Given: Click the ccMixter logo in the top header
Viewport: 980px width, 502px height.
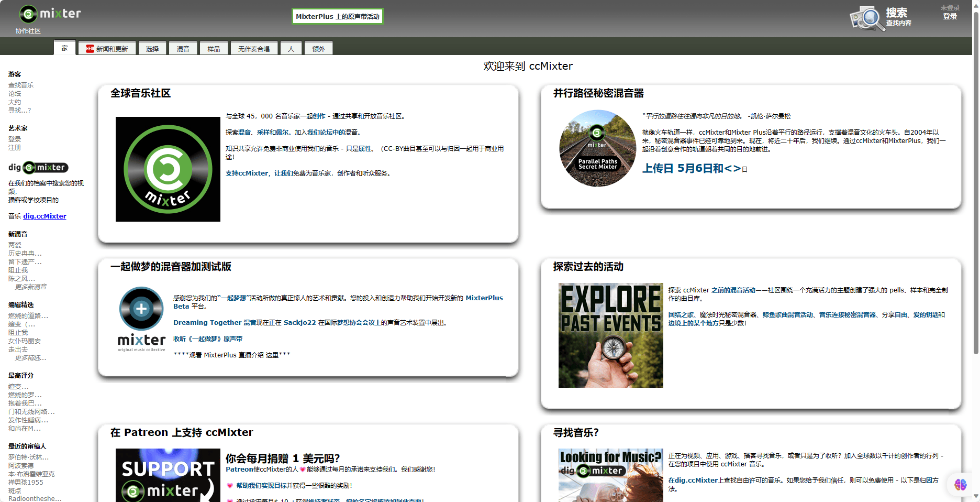Looking at the screenshot, I should click(x=49, y=14).
